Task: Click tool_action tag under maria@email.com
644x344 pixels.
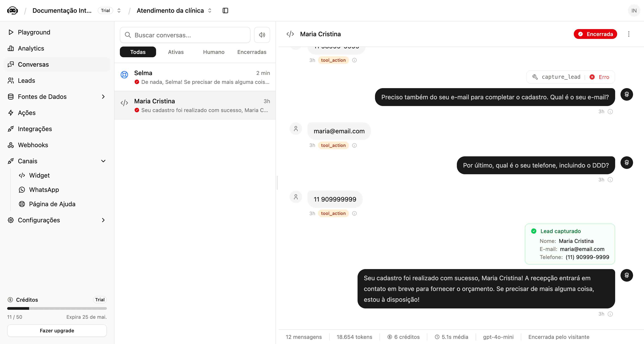Action: pyautogui.click(x=333, y=145)
